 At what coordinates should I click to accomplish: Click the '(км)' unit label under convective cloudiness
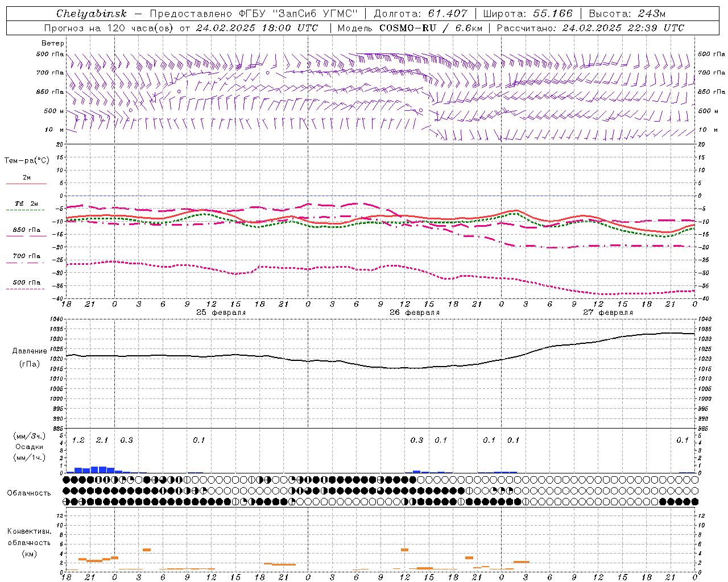pos(30,554)
